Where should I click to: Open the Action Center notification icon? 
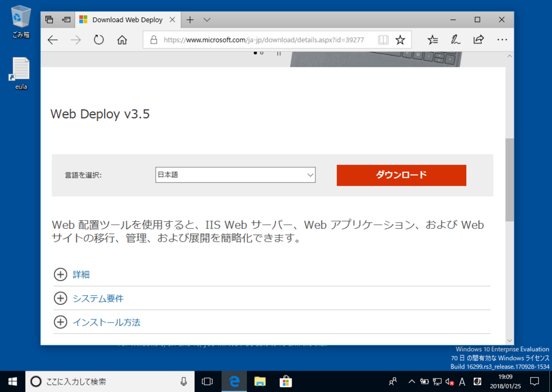(x=534, y=381)
